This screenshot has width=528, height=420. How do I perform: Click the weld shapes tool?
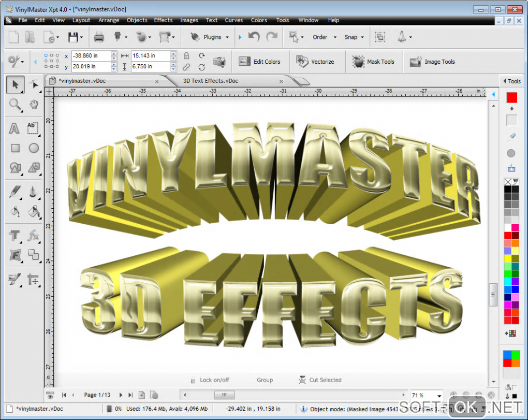click(33, 255)
